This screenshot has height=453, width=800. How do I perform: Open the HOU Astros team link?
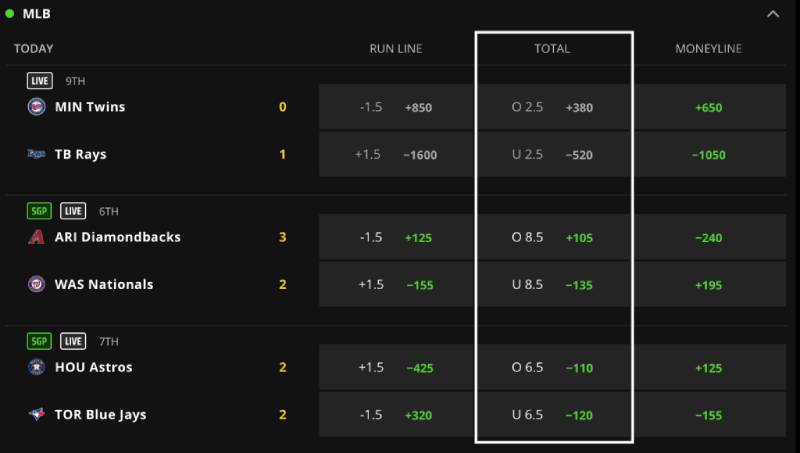coord(93,367)
